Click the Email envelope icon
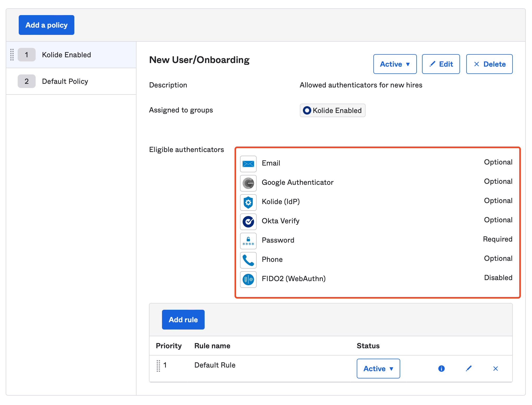Screen dimensions: 532x405 click(248, 164)
